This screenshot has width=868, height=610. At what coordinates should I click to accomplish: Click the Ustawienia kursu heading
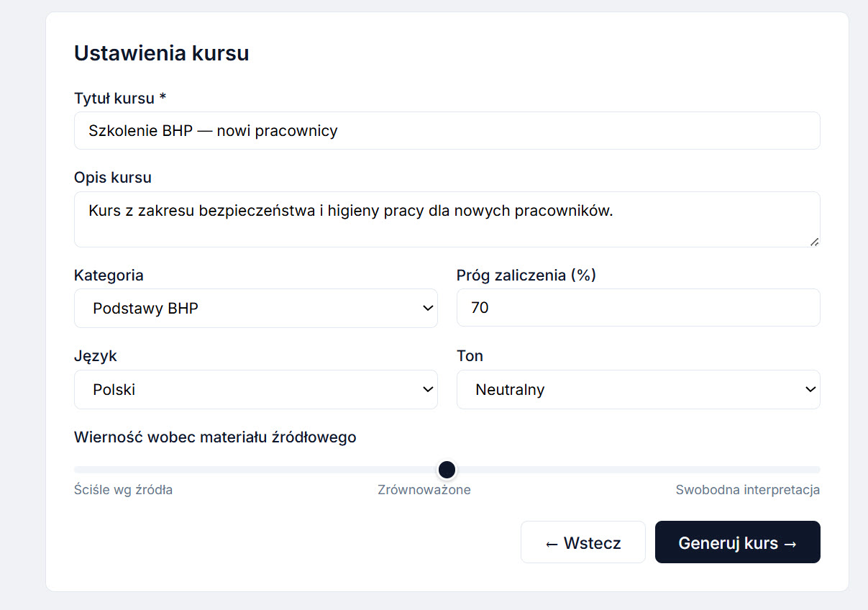click(x=161, y=53)
